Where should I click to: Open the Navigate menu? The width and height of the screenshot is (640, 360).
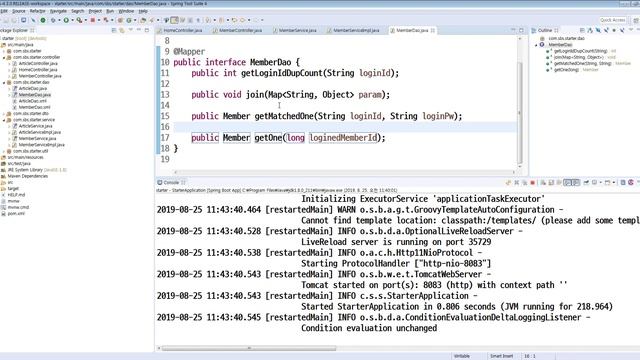pyautogui.click(x=58, y=11)
